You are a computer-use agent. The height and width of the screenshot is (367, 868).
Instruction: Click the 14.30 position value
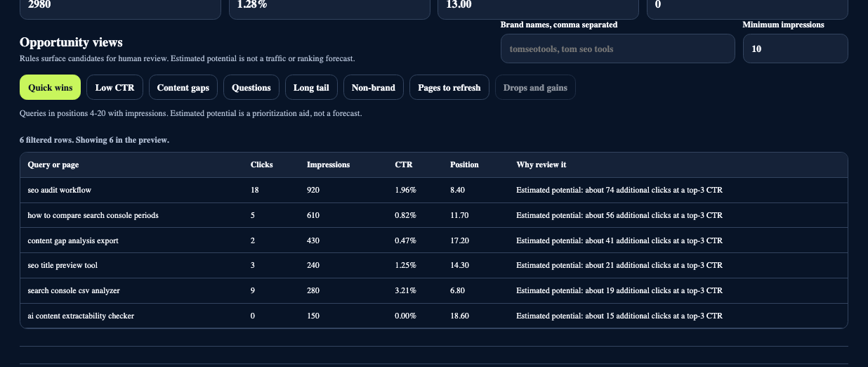coord(459,265)
